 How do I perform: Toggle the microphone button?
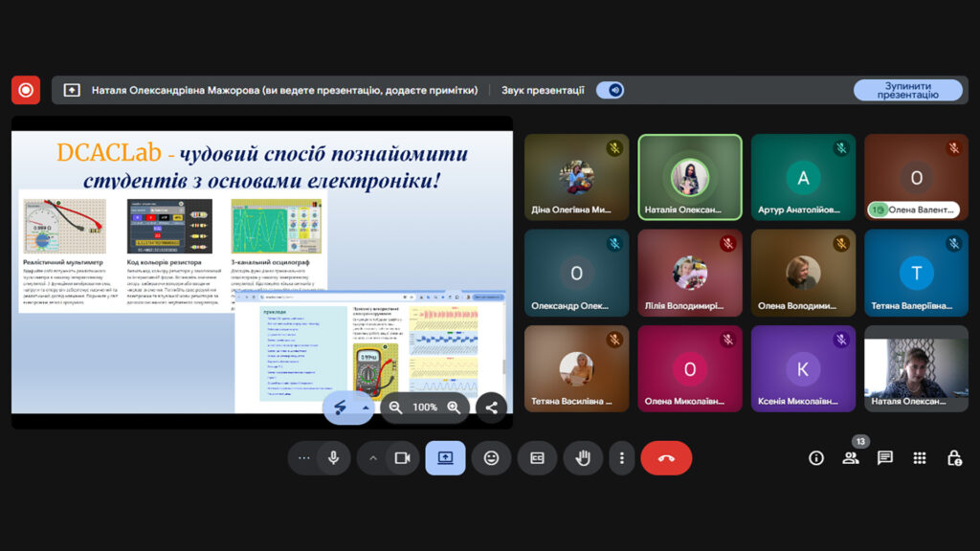(x=334, y=458)
